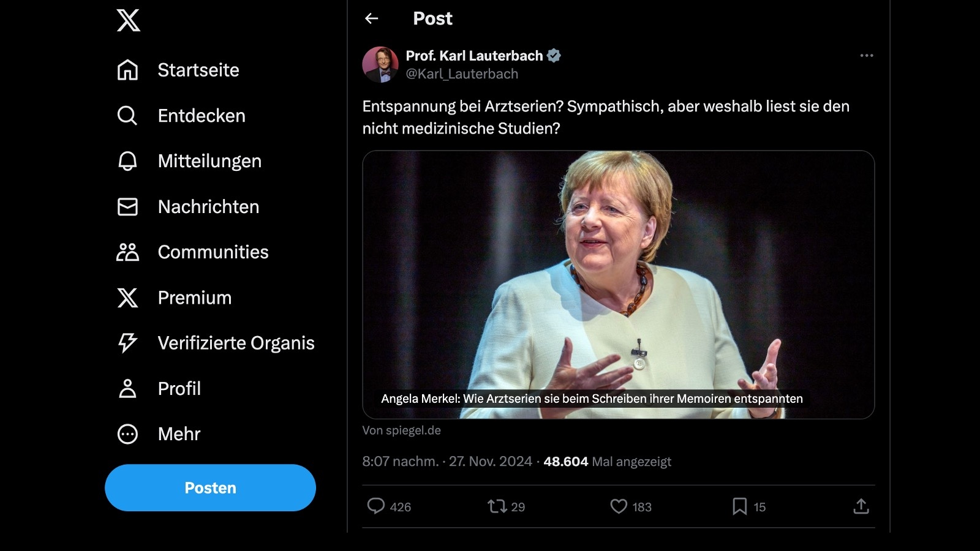This screenshot has width=980, height=551.
Task: Click Karl Lauterbach's profile avatar
Action: 380,64
